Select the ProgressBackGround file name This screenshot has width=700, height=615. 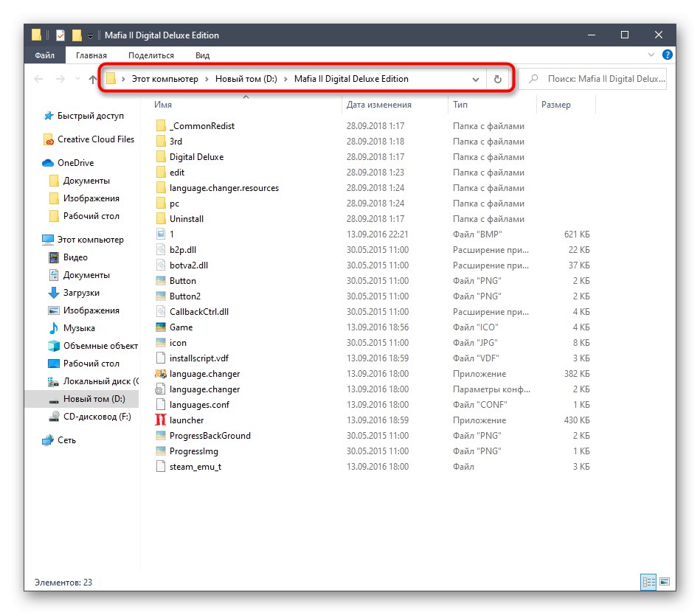click(209, 436)
